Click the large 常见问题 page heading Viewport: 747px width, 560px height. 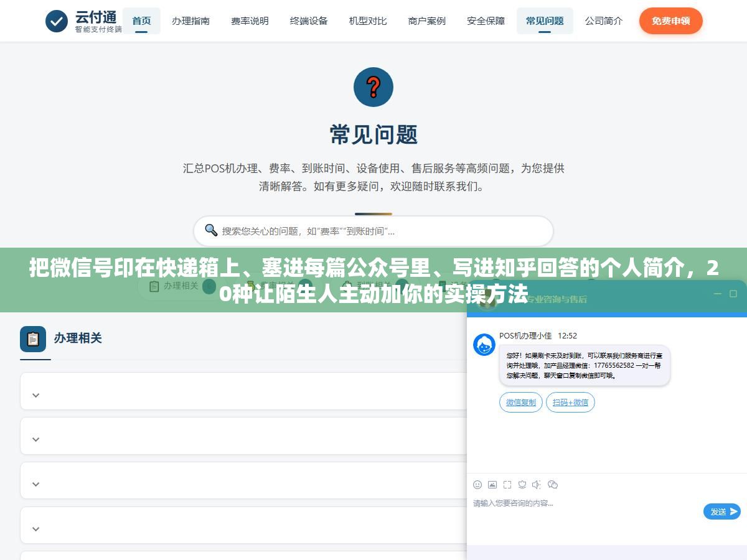coord(374,134)
